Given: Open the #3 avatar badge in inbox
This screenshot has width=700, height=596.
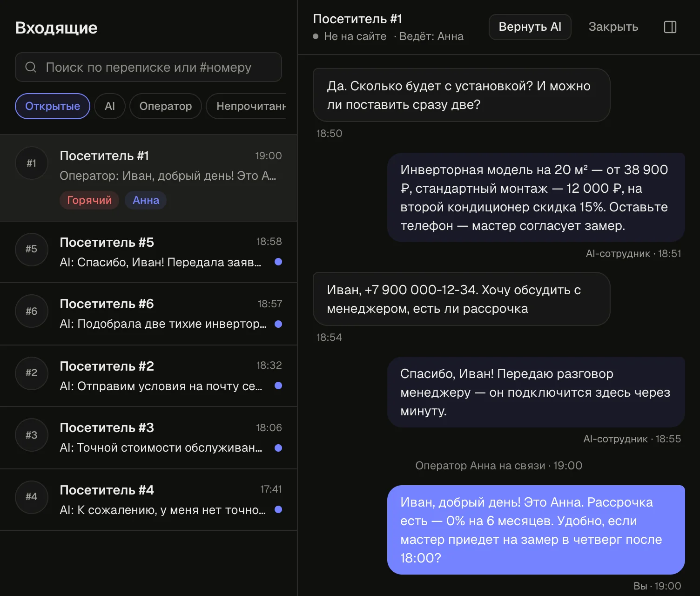Looking at the screenshot, I should (31, 435).
